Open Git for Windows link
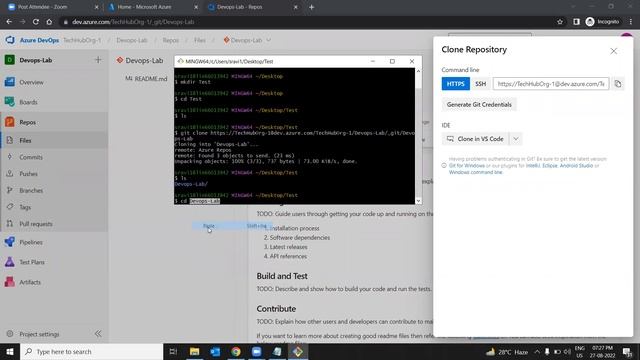This screenshot has height=360, width=640. click(467, 166)
